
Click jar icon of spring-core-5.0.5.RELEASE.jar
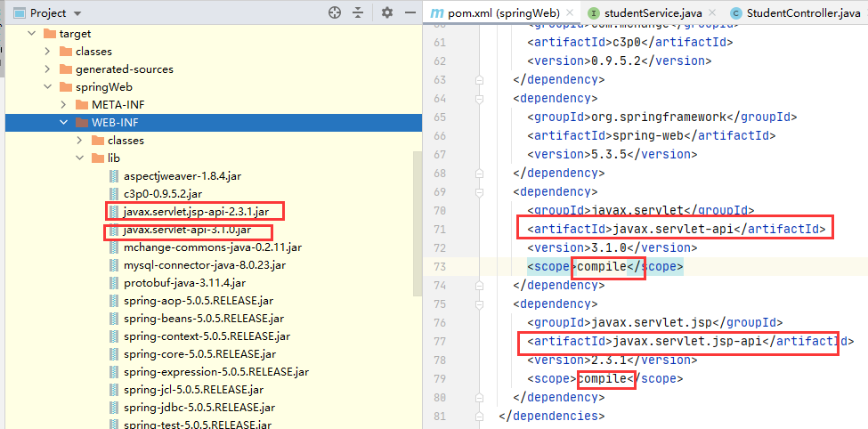(114, 354)
